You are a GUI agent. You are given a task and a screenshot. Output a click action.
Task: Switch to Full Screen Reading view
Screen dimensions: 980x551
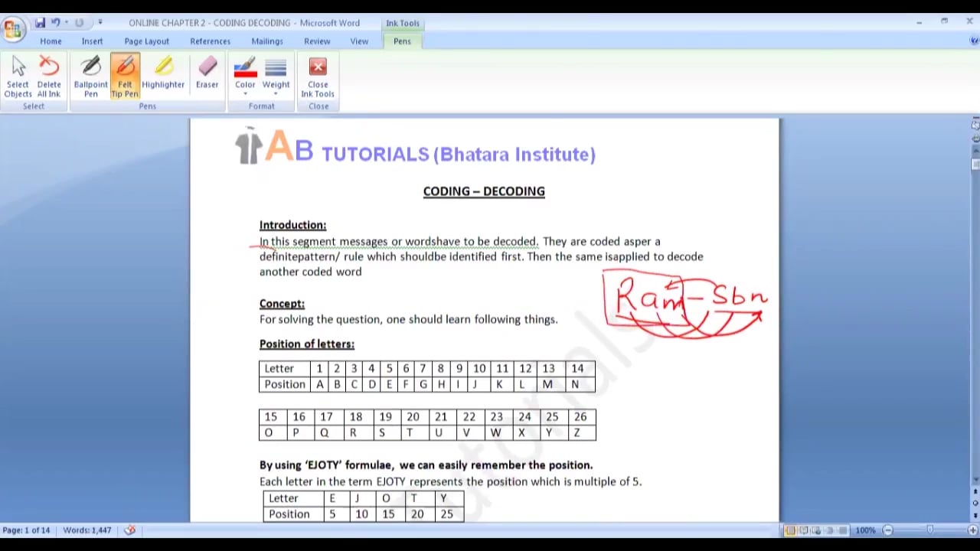[x=803, y=530]
